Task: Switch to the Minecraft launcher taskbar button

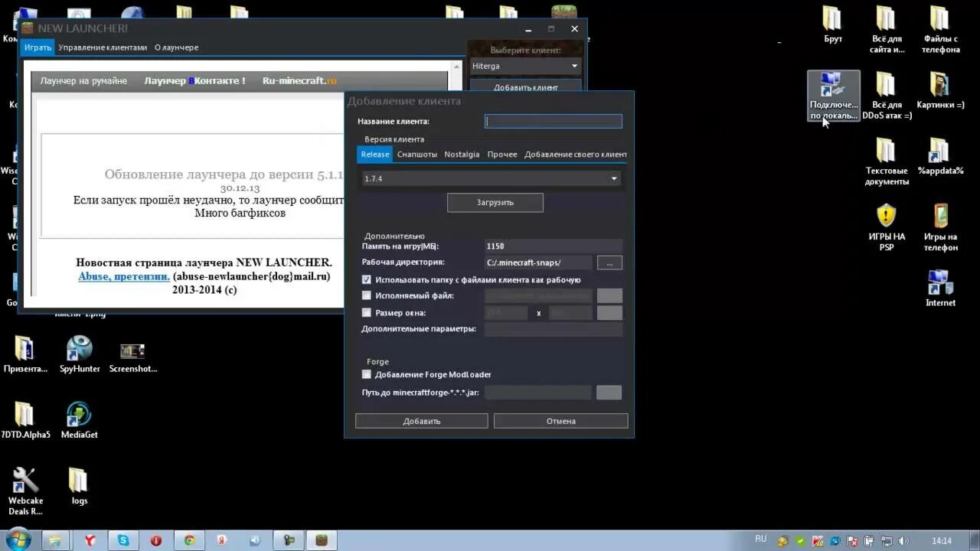Action: coord(322,540)
